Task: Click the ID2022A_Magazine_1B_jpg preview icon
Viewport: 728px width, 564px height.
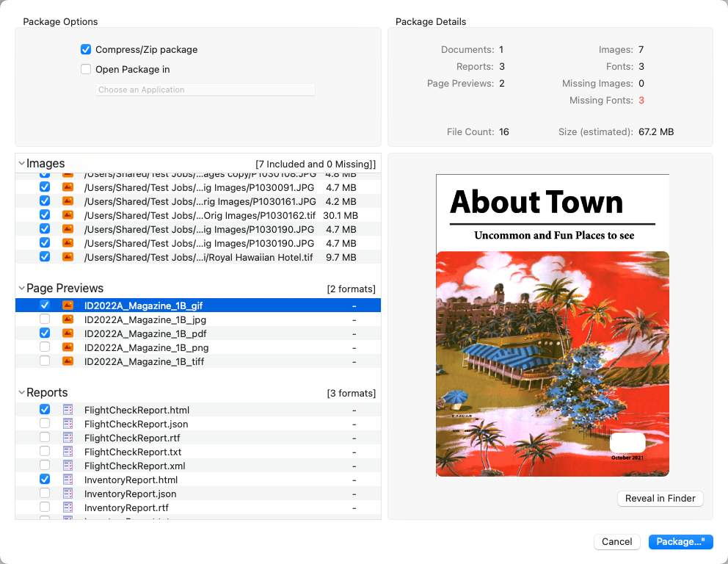Action: pos(68,319)
